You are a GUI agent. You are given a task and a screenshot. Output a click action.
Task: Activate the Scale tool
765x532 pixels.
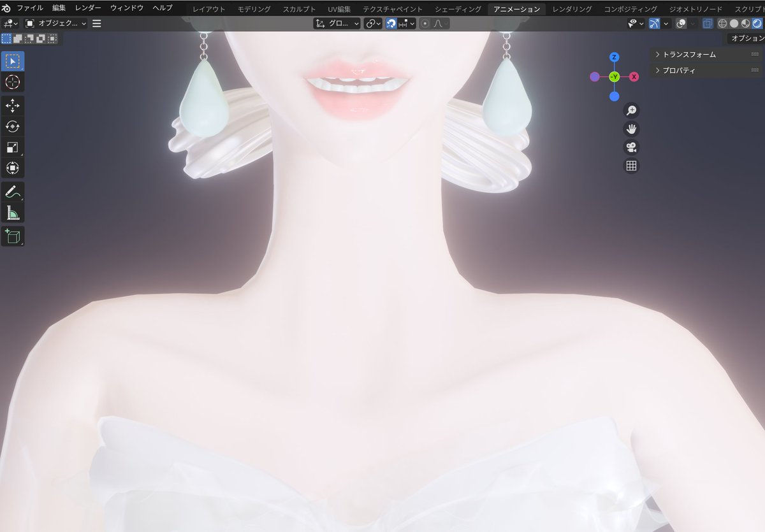coord(13,147)
